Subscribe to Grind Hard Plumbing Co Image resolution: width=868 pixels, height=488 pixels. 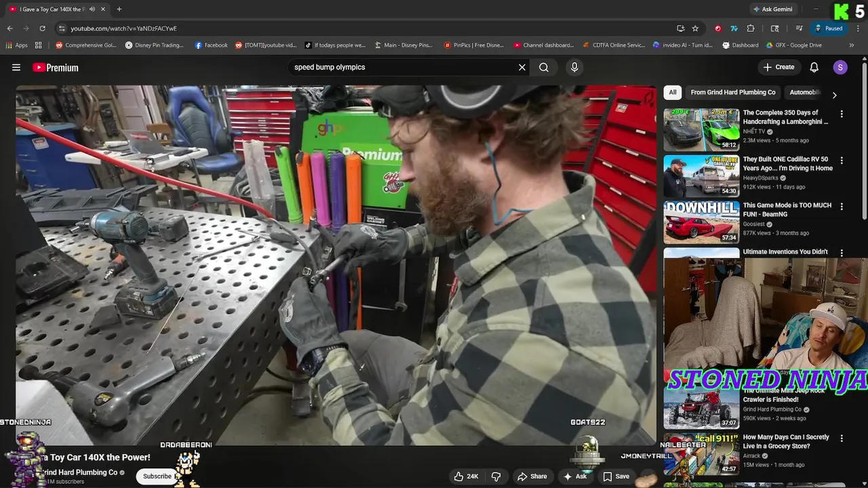157,476
